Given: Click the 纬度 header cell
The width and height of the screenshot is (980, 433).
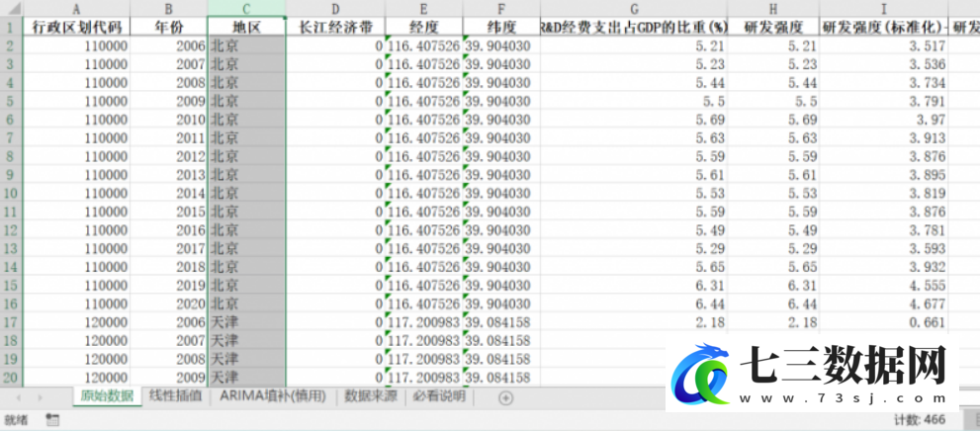Looking at the screenshot, I should 501,27.
